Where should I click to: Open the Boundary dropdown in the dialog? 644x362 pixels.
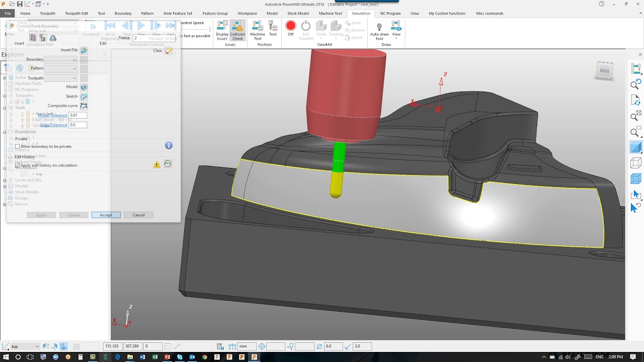click(60, 59)
